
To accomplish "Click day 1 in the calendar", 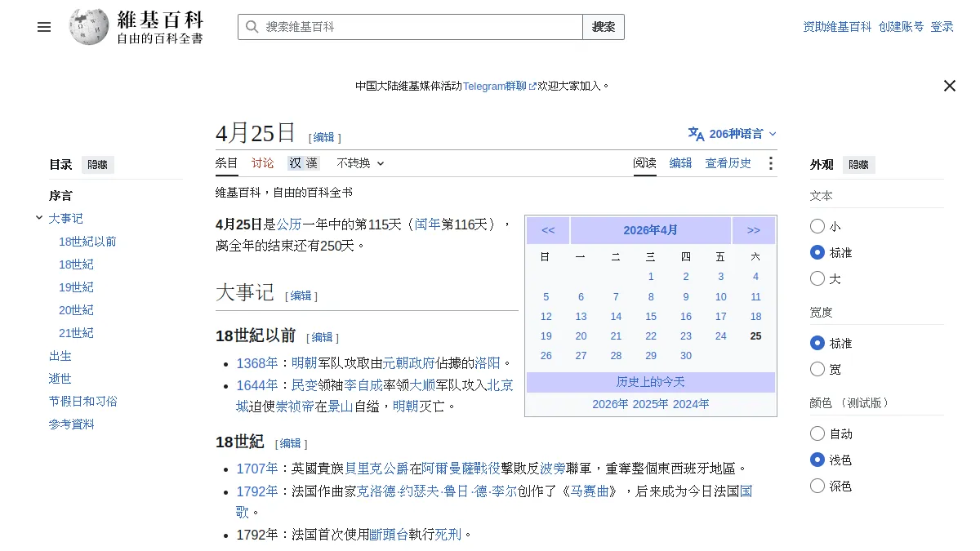I will click(651, 277).
